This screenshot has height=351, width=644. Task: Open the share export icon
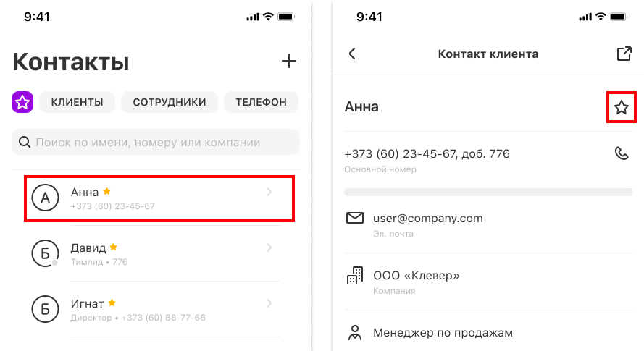pos(624,54)
